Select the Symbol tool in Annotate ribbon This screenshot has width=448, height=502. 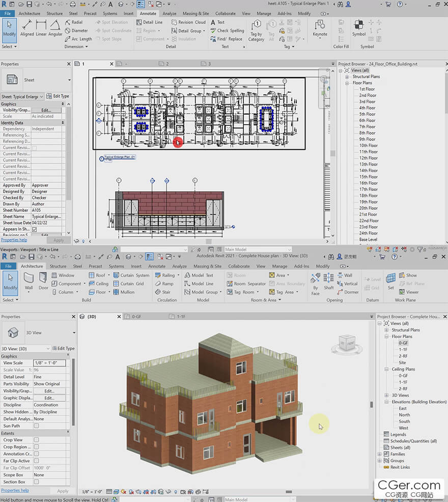click(x=359, y=27)
